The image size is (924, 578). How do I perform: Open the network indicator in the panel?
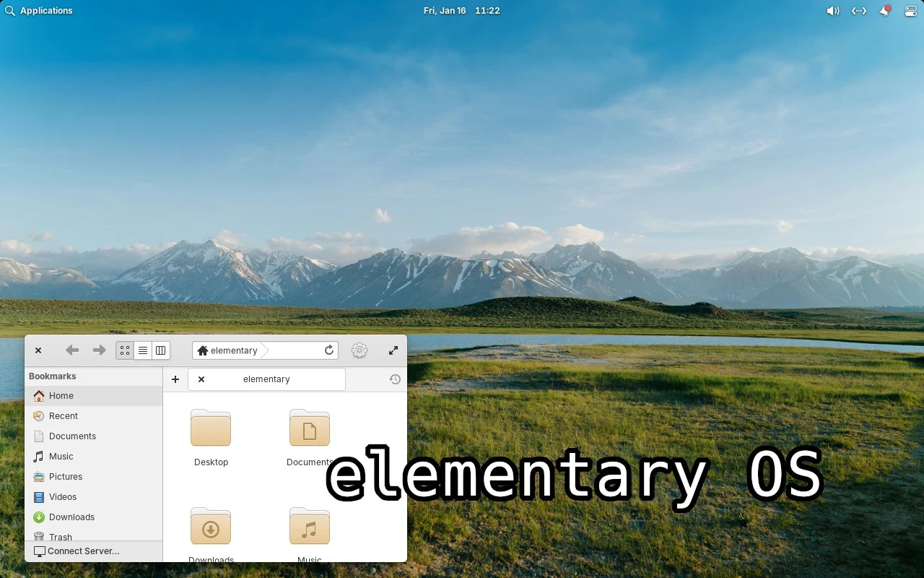click(858, 11)
